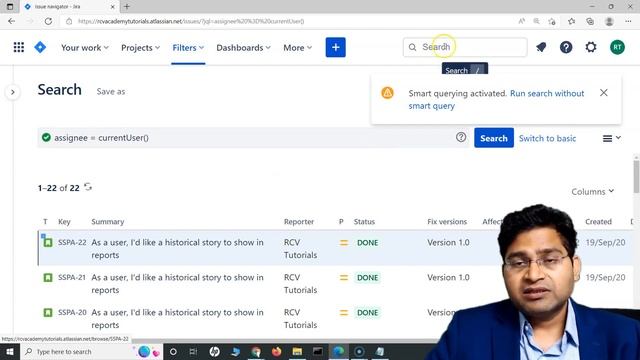This screenshot has height=360, width=640.
Task: Click the DONE status of SSPA-22
Action: 367,242
